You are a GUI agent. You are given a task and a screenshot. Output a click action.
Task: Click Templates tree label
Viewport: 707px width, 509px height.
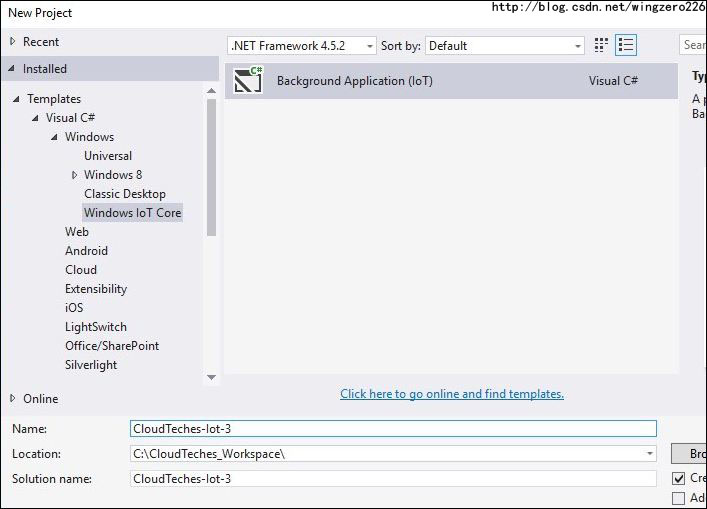point(54,99)
